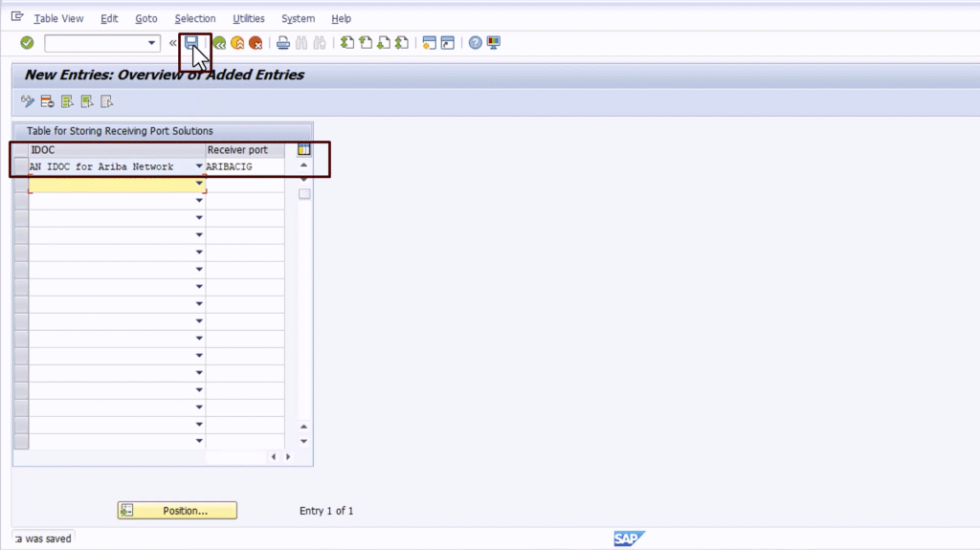Click the Position... button
Screen dimensions: 980x550
pos(177,511)
